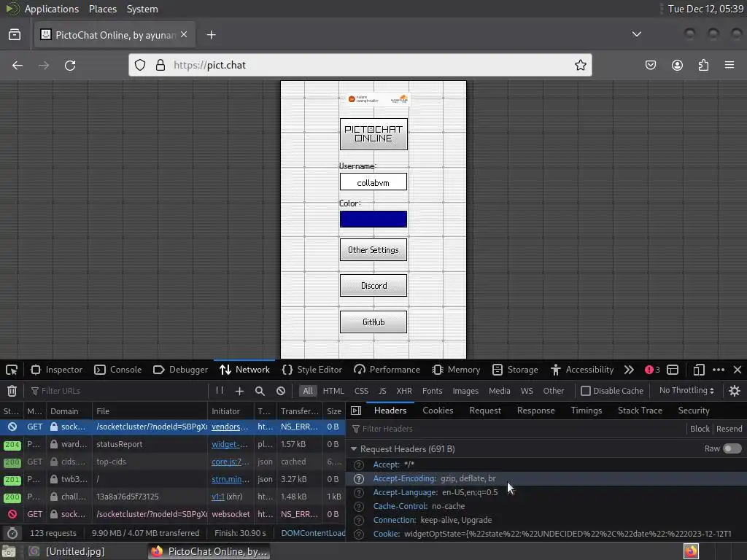
Task: Filter requests by HTML
Action: coord(333,391)
